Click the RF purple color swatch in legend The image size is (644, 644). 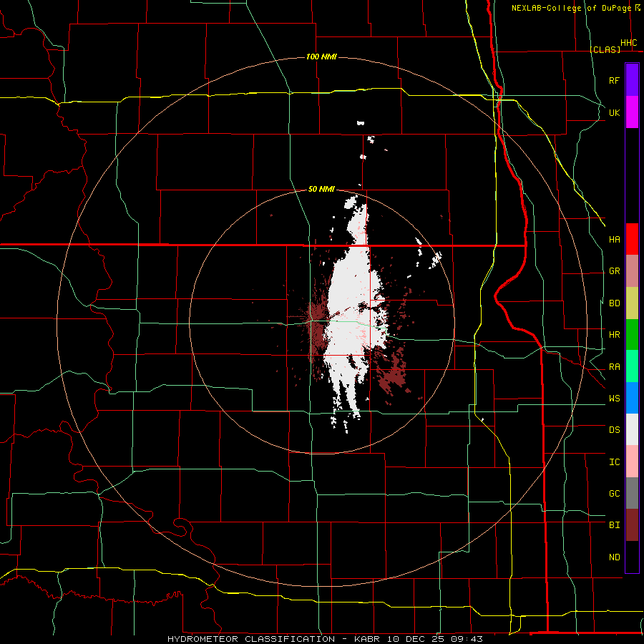[x=632, y=80]
